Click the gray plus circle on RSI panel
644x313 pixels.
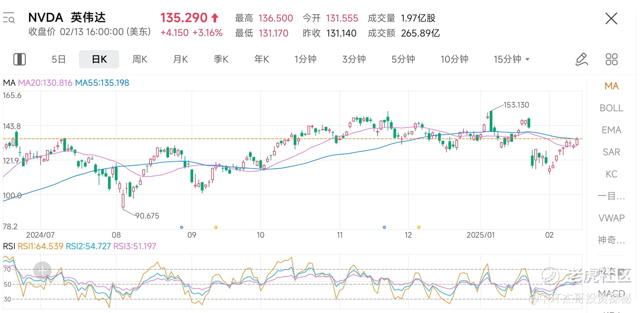click(42, 271)
